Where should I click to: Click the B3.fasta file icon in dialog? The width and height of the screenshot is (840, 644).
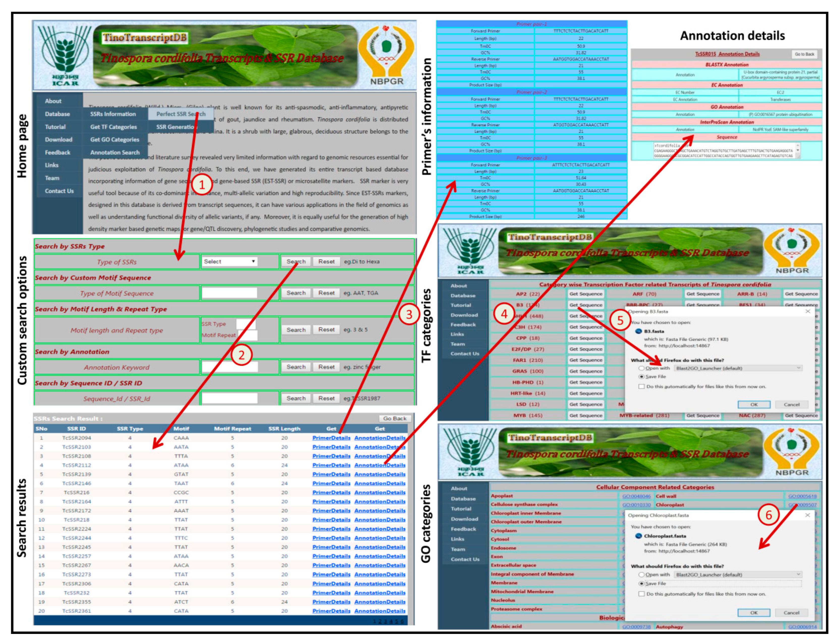pyautogui.click(x=638, y=331)
